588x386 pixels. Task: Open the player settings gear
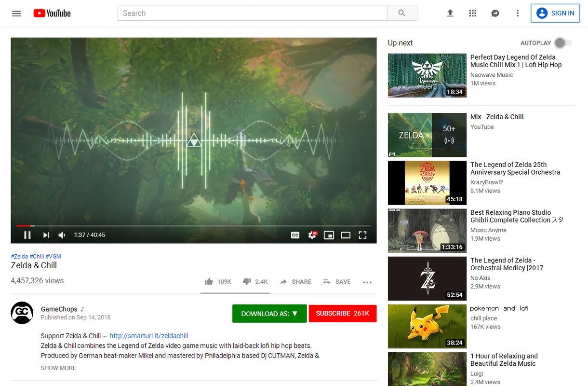coord(312,235)
